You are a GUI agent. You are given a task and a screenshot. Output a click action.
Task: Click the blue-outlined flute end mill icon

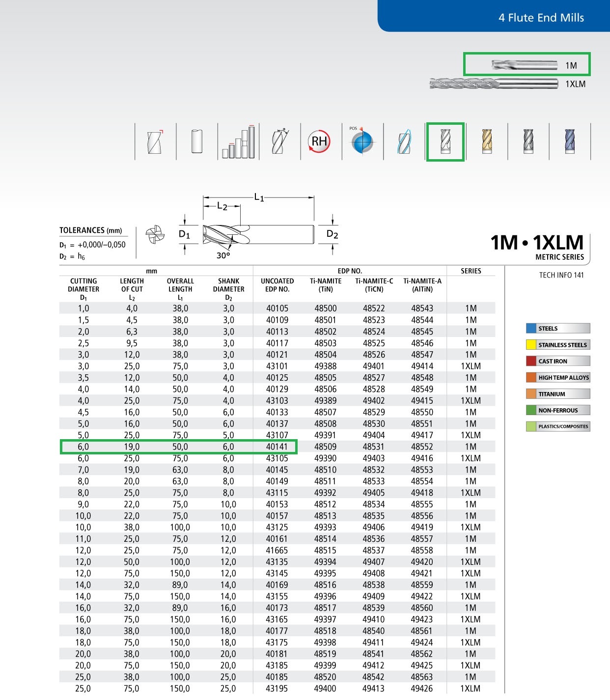404,142
